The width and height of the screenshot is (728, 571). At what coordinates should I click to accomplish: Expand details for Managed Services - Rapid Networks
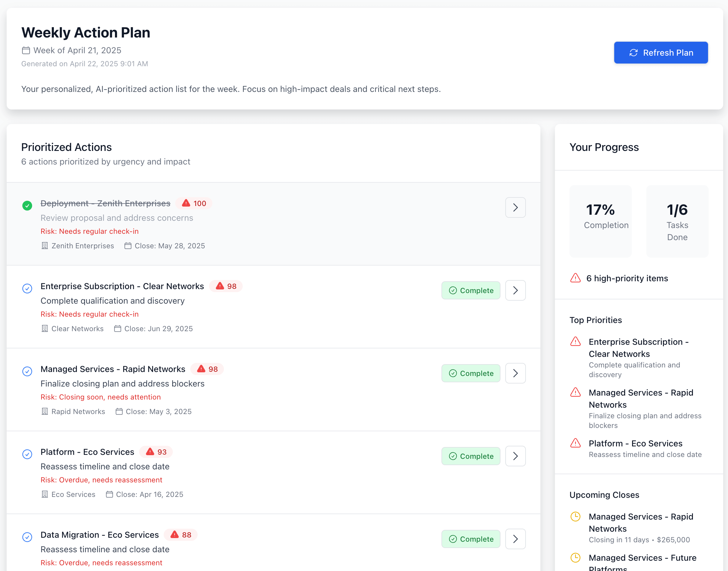pos(515,373)
